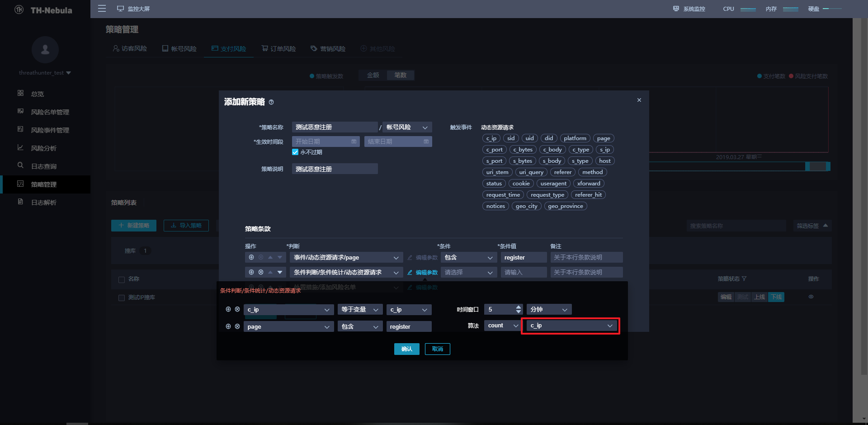
Task: Add a clause after the 条件判断 row
Action: (251, 272)
